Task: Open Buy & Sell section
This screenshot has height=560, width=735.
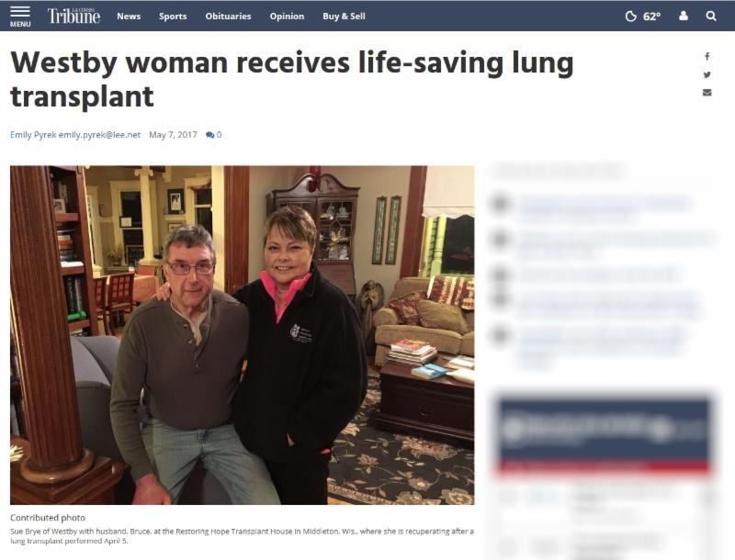Action: coord(344,16)
